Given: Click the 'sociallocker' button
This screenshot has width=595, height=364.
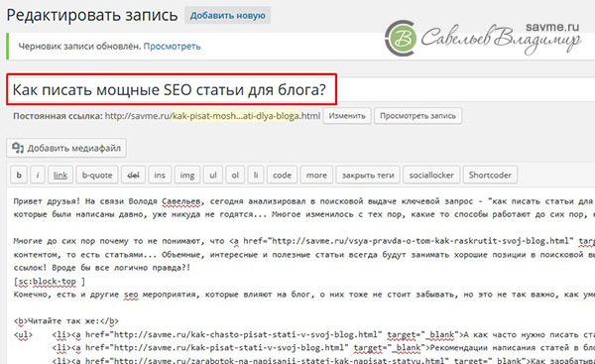Looking at the screenshot, I should tap(431, 175).
